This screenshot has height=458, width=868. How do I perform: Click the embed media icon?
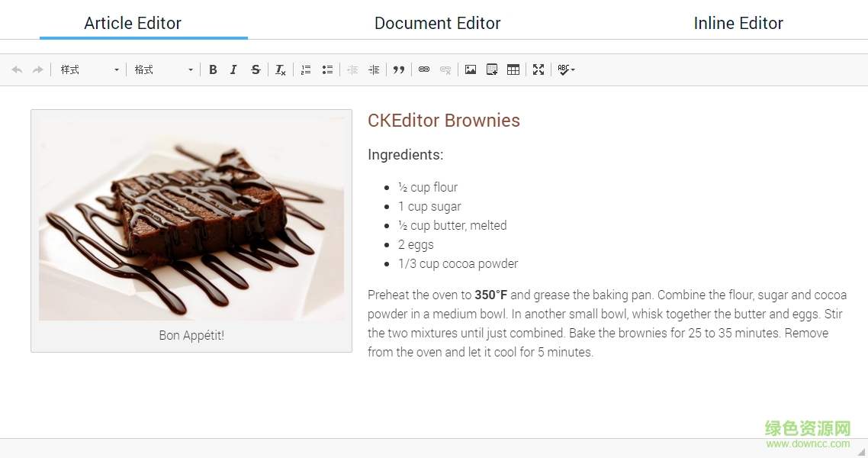coord(491,69)
